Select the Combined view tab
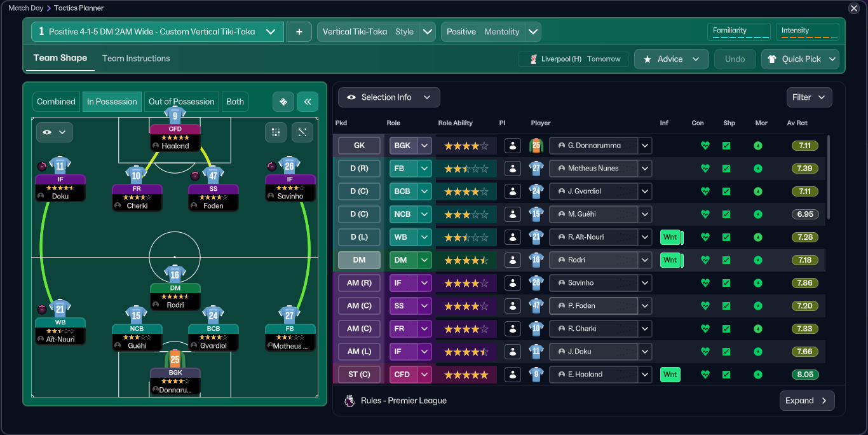868x435 pixels. pyautogui.click(x=56, y=102)
